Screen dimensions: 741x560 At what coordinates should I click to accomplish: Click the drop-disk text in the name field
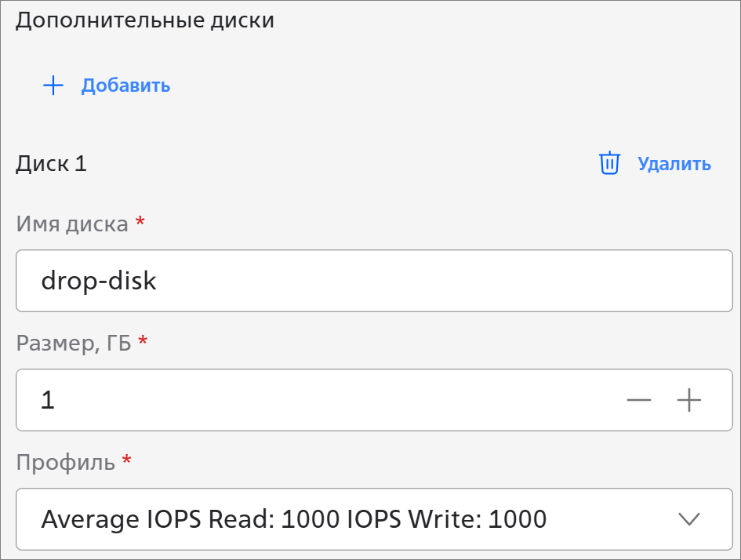point(99,281)
